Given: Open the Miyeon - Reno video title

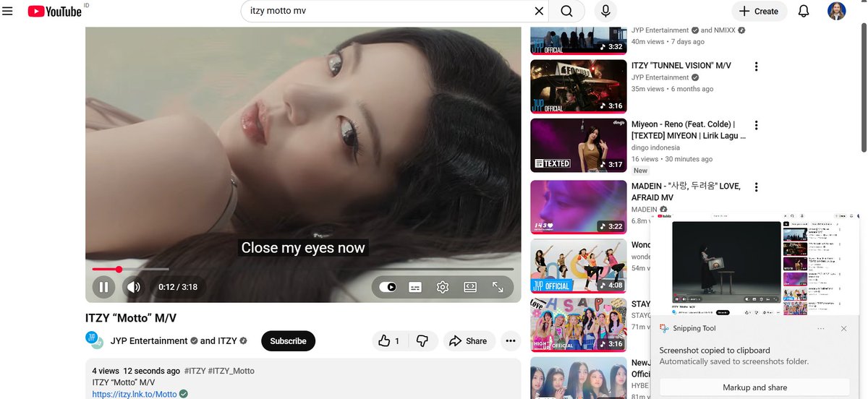Looking at the screenshot, I should pos(688,130).
